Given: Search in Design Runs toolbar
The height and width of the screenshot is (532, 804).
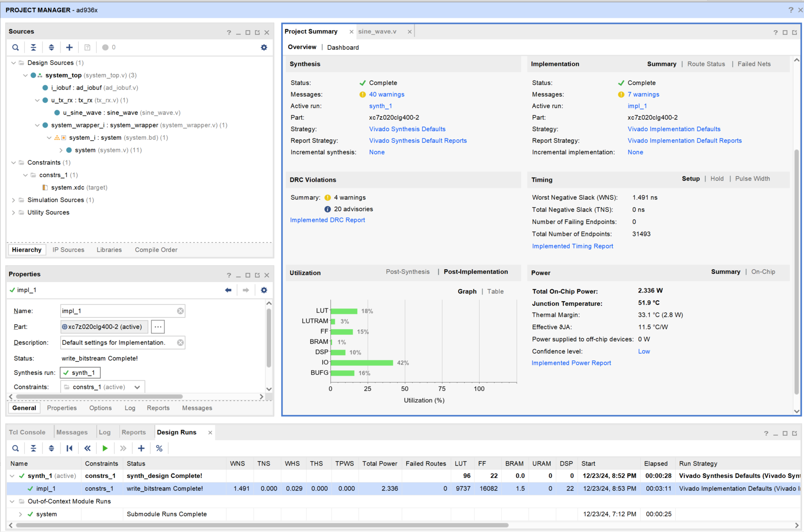Looking at the screenshot, I should (15, 448).
